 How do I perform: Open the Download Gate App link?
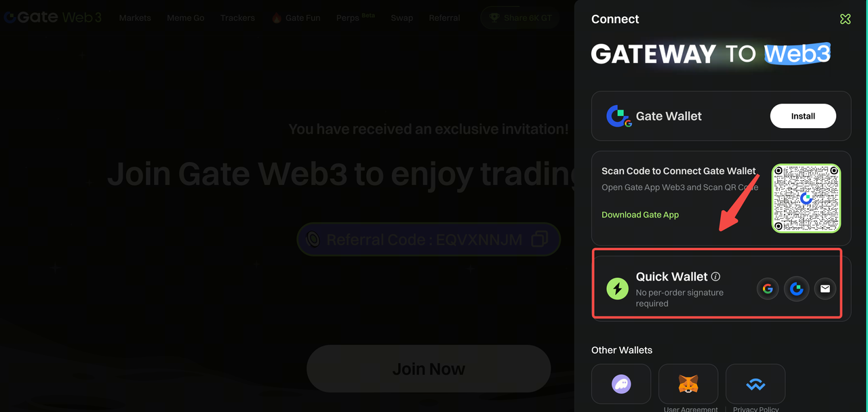640,215
